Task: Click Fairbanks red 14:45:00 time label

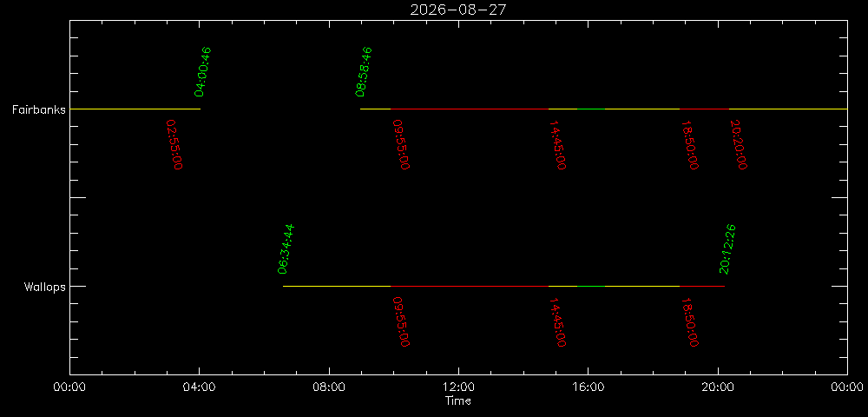Action: (x=557, y=144)
